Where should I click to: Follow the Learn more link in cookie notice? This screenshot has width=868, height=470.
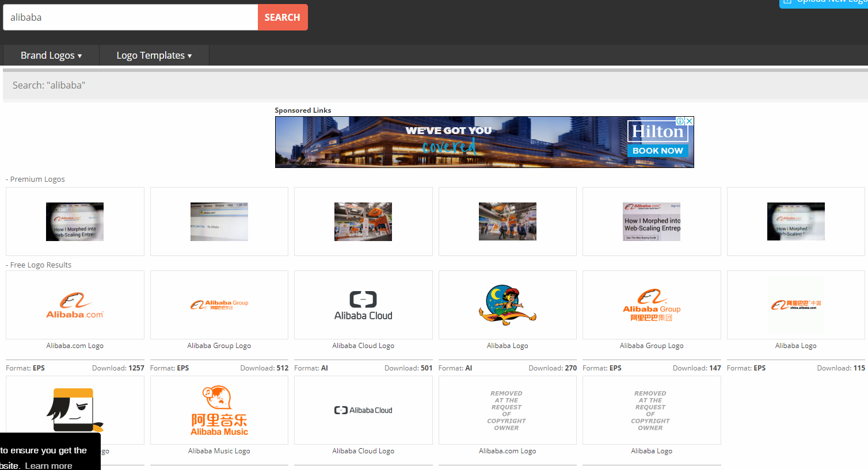tap(49, 465)
